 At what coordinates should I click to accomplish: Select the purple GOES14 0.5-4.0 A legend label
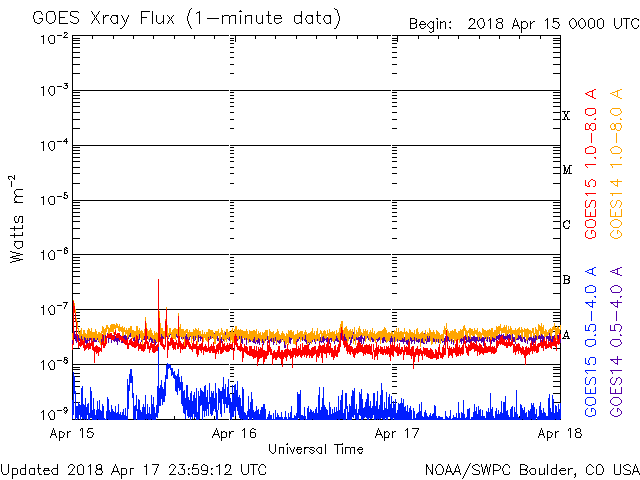(617, 341)
